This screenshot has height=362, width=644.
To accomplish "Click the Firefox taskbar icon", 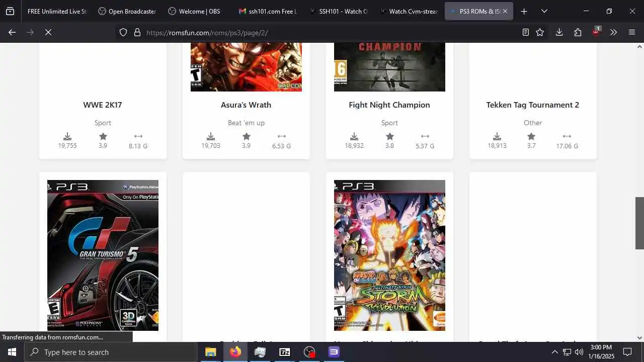I will tap(235, 352).
